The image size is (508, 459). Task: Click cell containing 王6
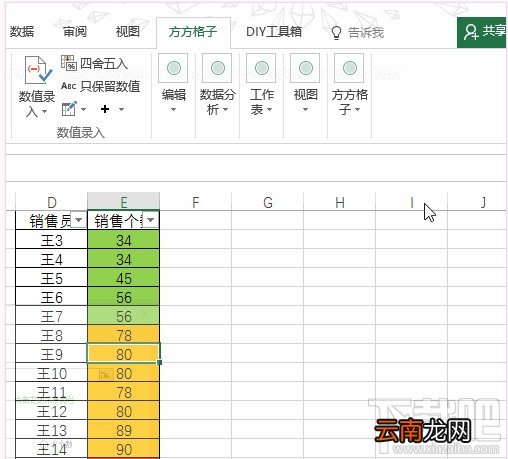coord(51,297)
